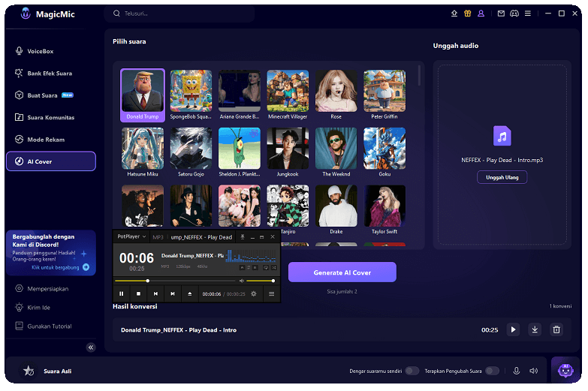Select the Minecraft Villager voice
Image resolution: width=588 pixels, height=391 pixels.
[x=288, y=95]
